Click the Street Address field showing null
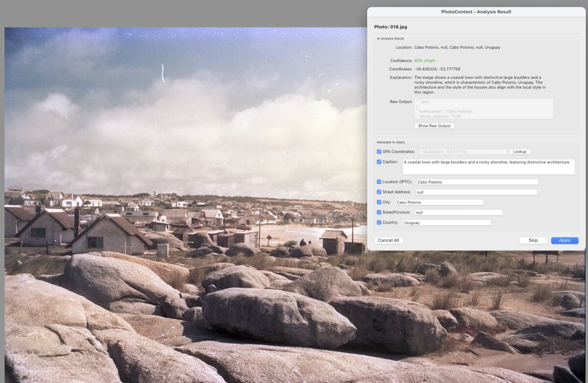The image size is (588, 383). point(475,192)
